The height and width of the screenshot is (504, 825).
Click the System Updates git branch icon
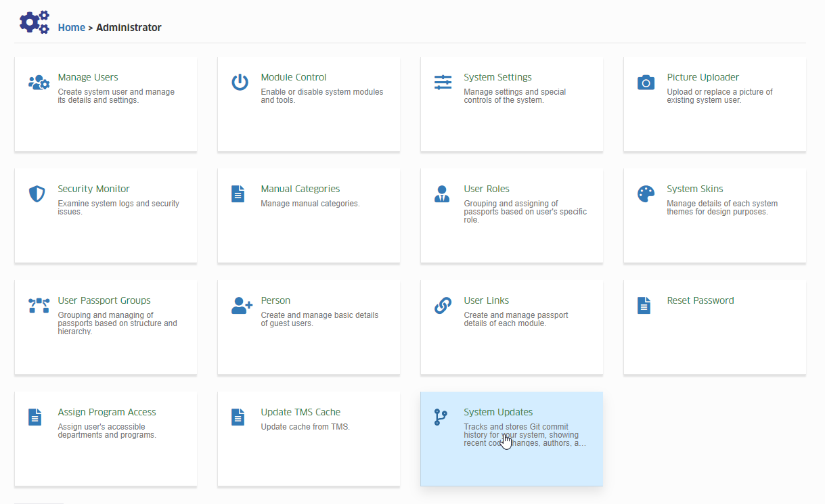(x=441, y=417)
